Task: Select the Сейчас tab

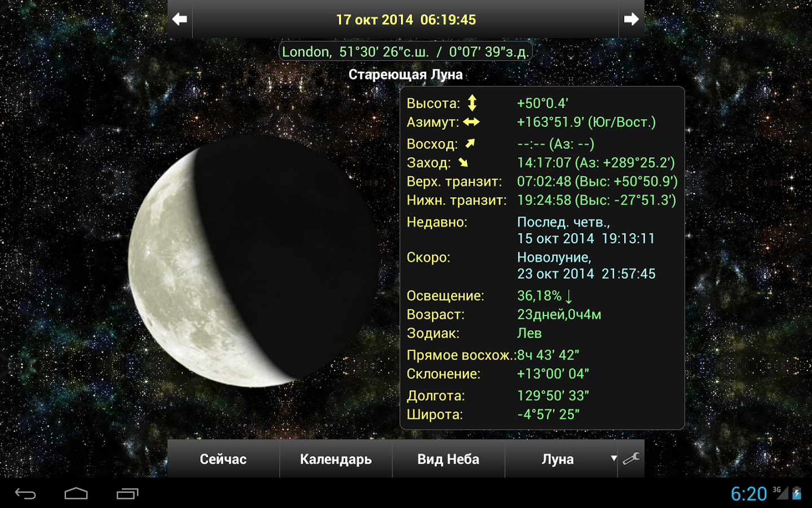Action: (x=223, y=458)
